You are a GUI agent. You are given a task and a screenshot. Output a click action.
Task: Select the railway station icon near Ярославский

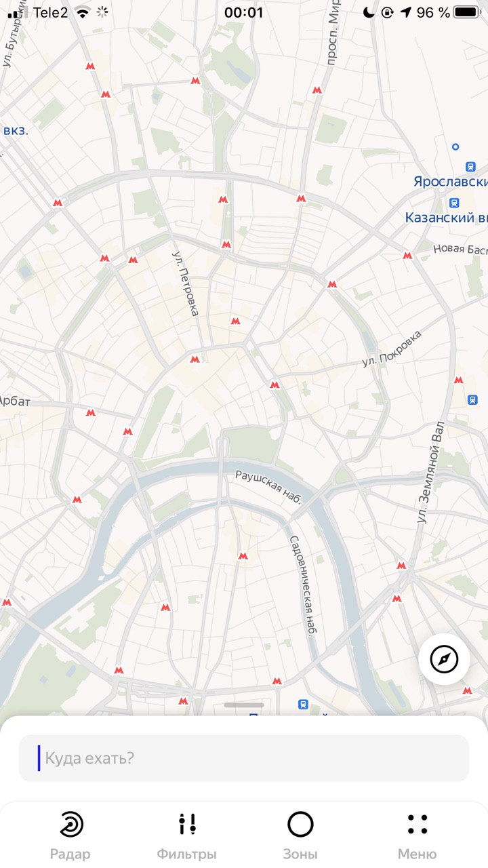470,166
